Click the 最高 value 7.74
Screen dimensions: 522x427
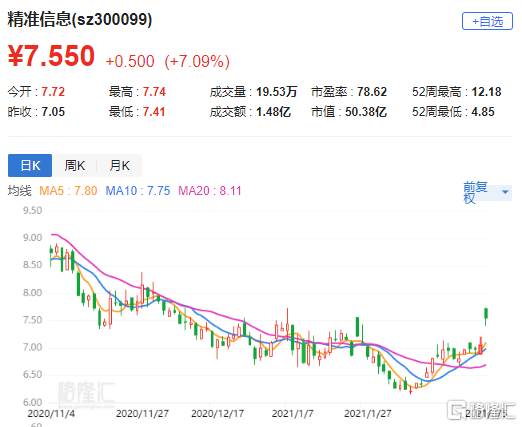[x=154, y=92]
